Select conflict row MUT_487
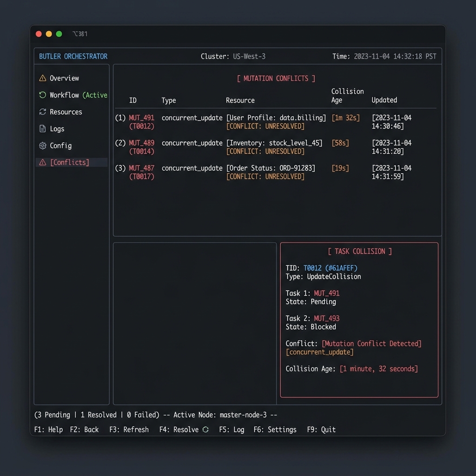476x476 pixels. point(275,172)
